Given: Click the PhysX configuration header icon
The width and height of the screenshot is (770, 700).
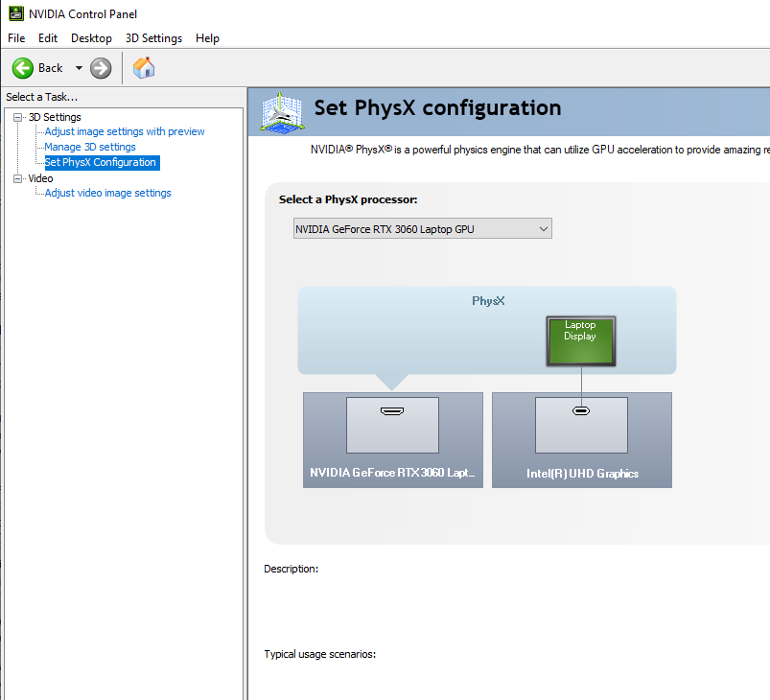Looking at the screenshot, I should pyautogui.click(x=282, y=110).
